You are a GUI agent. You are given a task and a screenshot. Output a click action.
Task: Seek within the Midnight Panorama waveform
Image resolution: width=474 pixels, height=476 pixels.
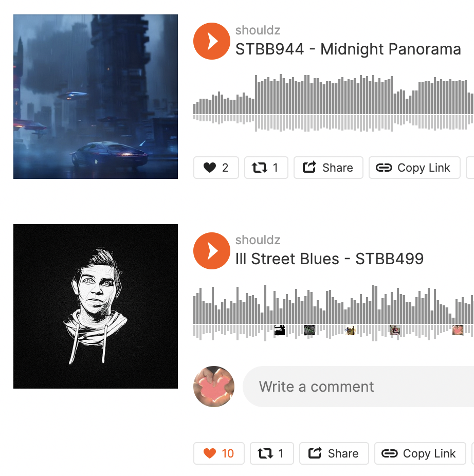point(334,103)
